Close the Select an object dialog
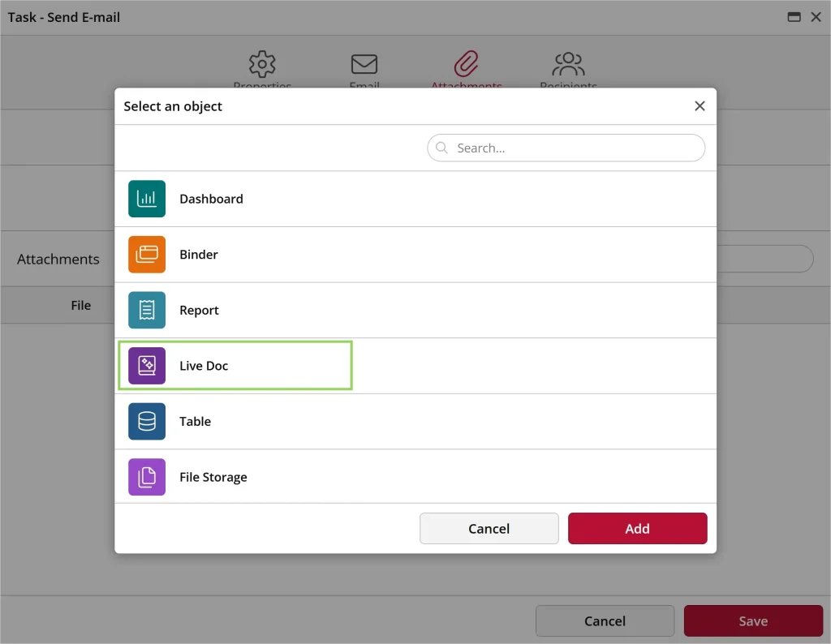The height and width of the screenshot is (644, 831). point(700,106)
